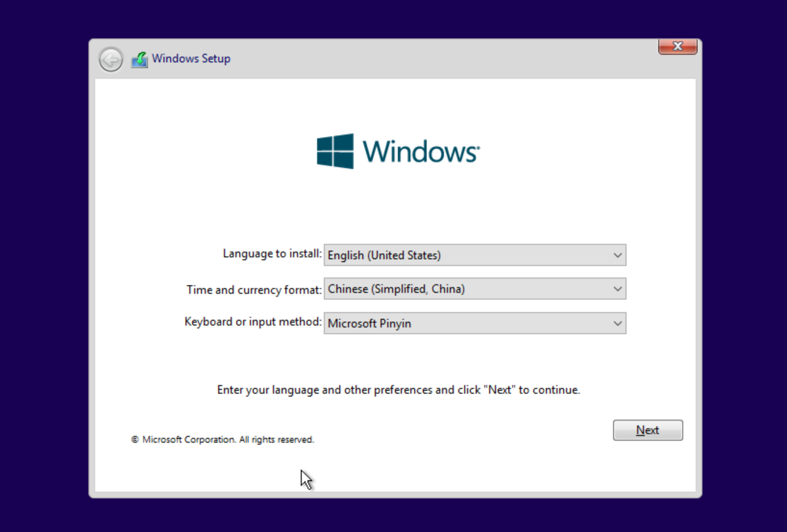Click the Windows Setup title text

coord(191,59)
